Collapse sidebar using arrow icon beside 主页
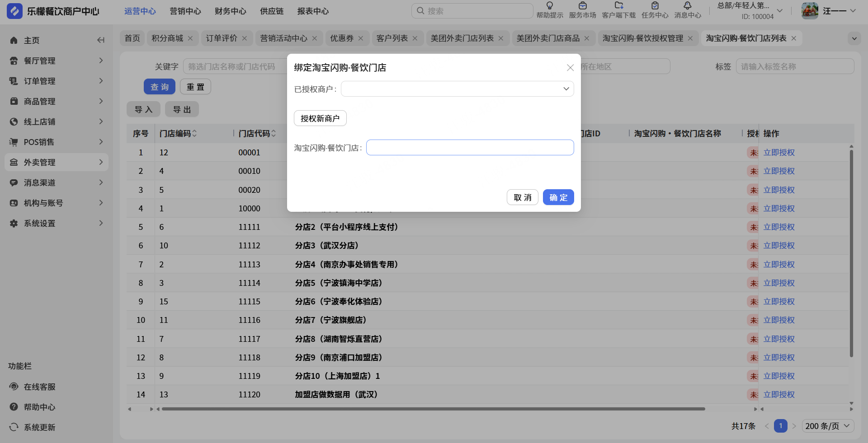 click(x=101, y=40)
